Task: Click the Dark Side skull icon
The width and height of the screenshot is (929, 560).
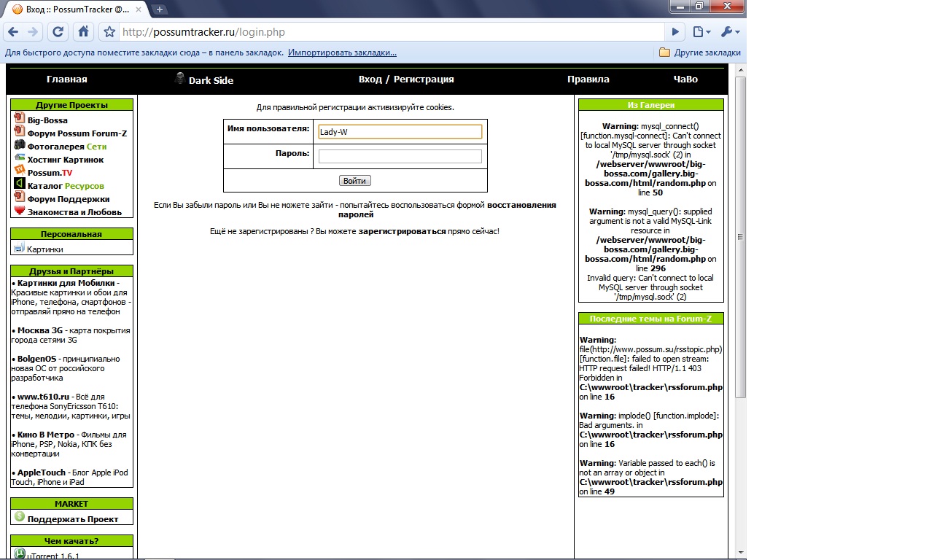Action: pos(180,79)
